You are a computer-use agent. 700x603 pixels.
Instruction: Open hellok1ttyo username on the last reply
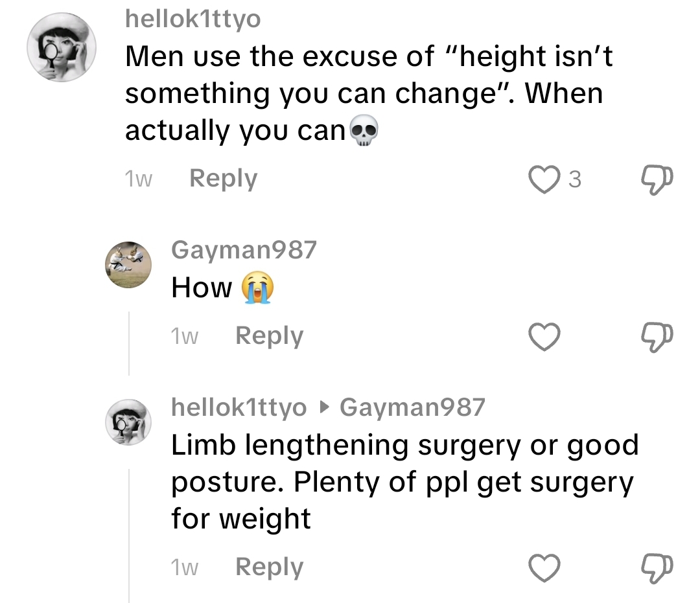point(239,407)
